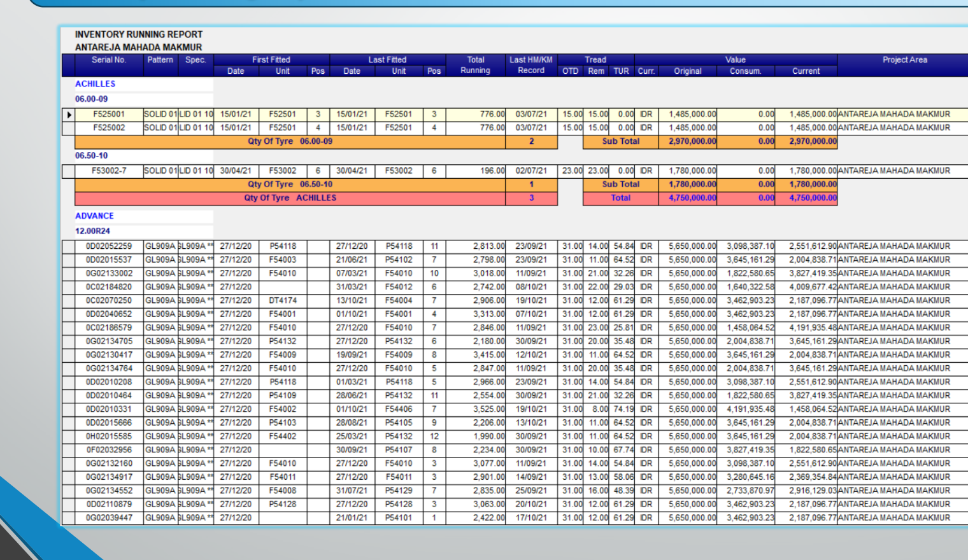
Task: Click the Rem sub-header under Tread
Action: coord(596,71)
